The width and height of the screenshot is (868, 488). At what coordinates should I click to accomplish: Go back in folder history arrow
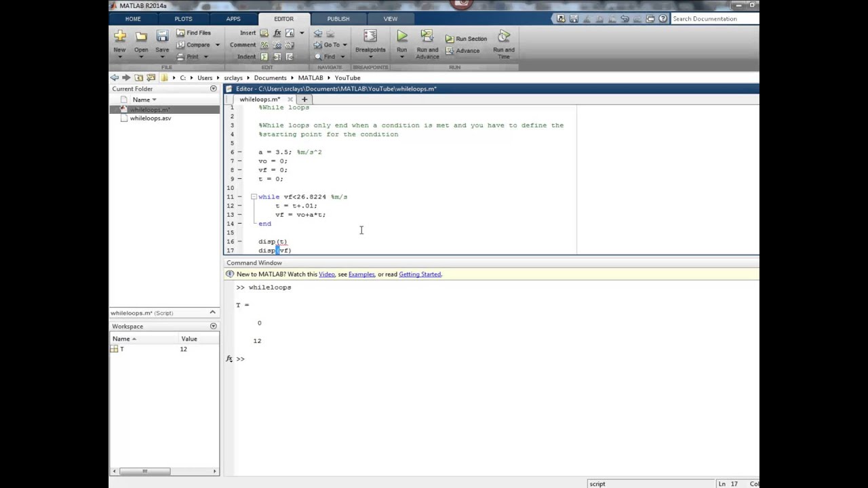pos(115,78)
